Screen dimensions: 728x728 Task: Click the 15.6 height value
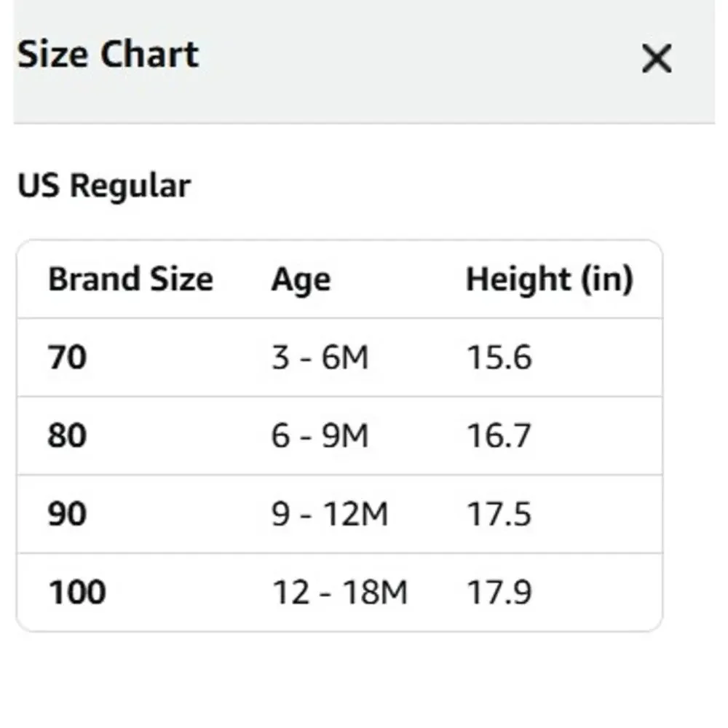(499, 357)
